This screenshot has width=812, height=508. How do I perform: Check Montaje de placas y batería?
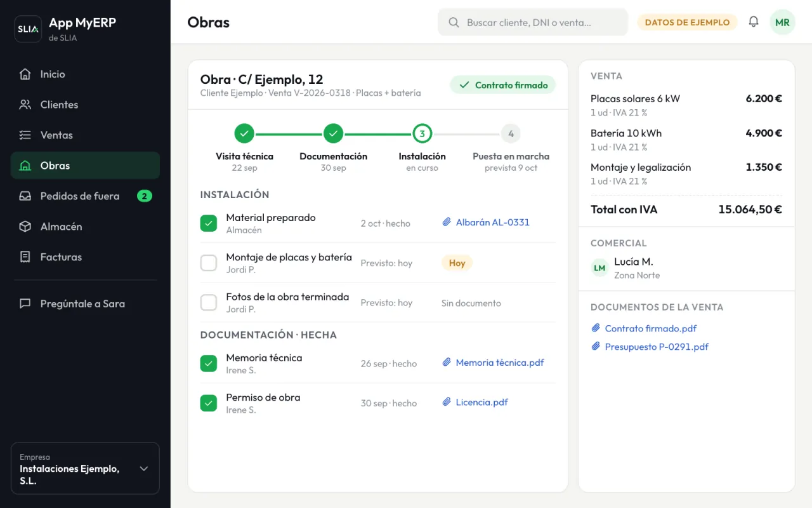pos(209,263)
